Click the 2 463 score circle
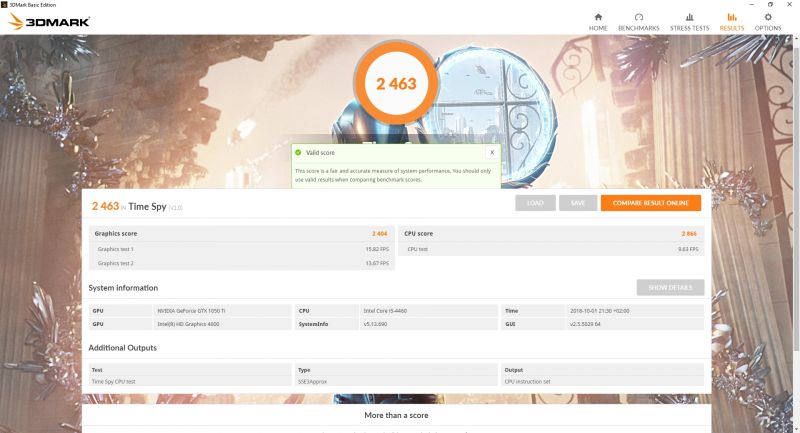This screenshot has width=800, height=433. tap(396, 84)
